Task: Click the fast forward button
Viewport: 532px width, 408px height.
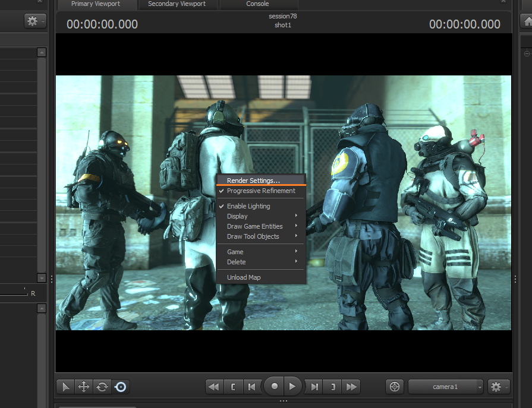Action: [351, 387]
